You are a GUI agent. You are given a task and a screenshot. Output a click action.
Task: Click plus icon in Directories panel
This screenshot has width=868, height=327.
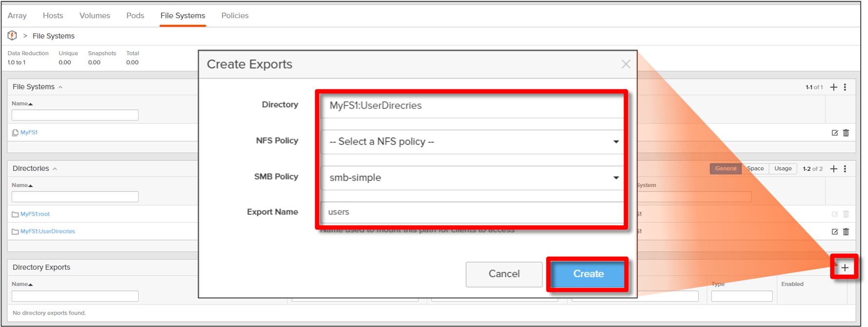coord(833,168)
